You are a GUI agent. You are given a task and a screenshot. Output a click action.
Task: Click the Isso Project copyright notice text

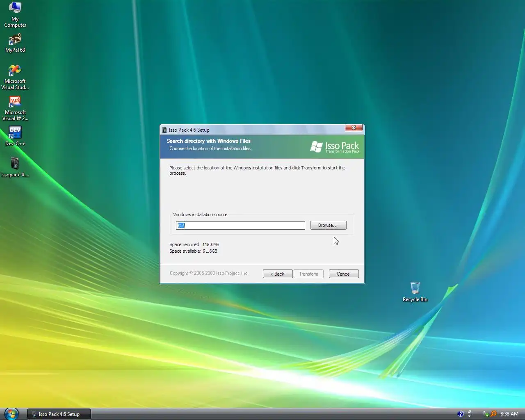coord(209,273)
